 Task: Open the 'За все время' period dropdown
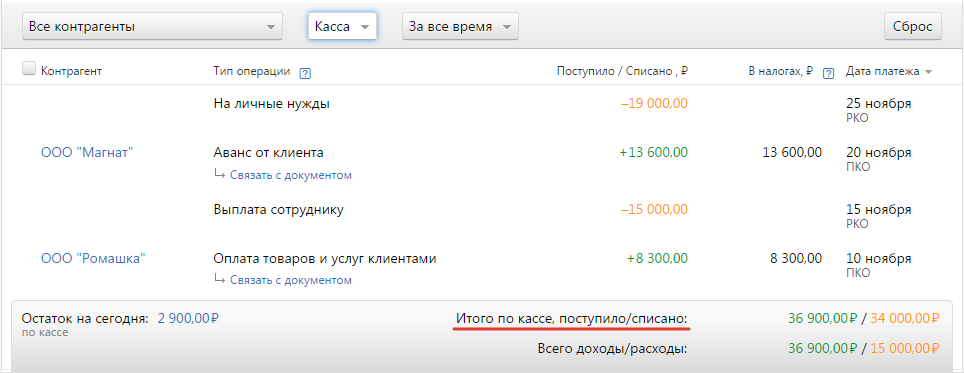click(x=460, y=27)
